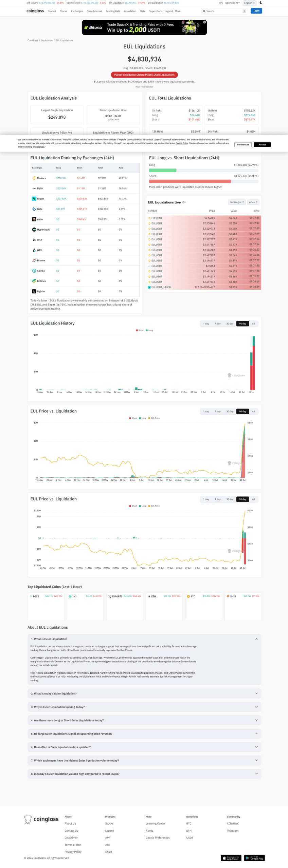Click the Binance exchange icon in ranking
This screenshot has width=288, height=868.
tap(34, 178)
